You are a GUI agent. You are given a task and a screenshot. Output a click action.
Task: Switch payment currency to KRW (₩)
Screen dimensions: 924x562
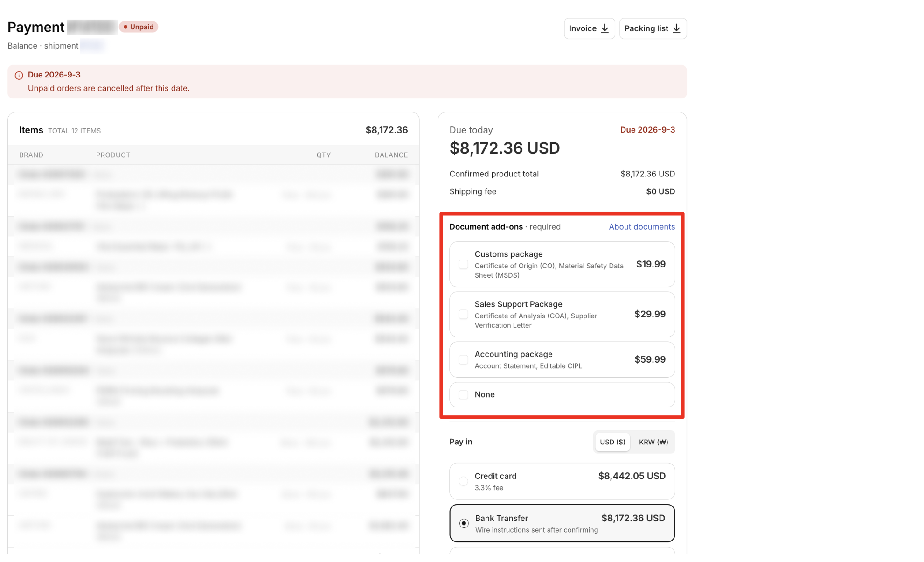click(653, 442)
